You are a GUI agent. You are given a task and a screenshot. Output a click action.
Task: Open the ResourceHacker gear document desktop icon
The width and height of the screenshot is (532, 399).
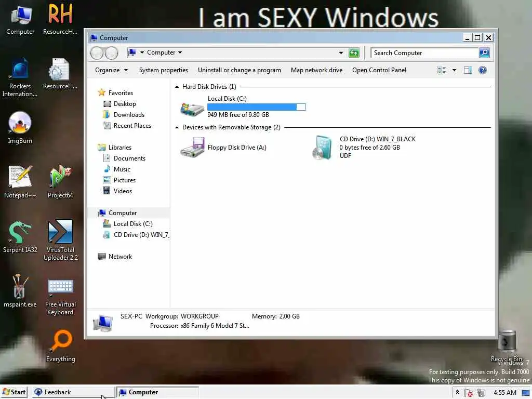[x=60, y=75]
